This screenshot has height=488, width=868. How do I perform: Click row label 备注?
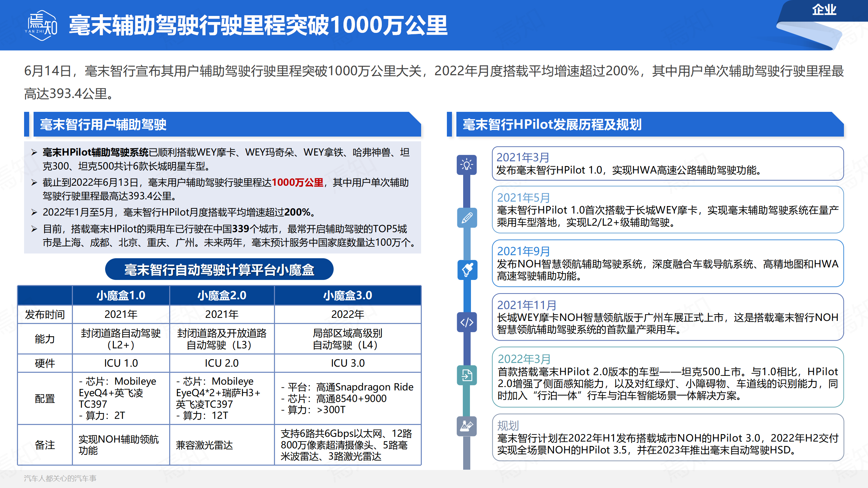(45, 445)
